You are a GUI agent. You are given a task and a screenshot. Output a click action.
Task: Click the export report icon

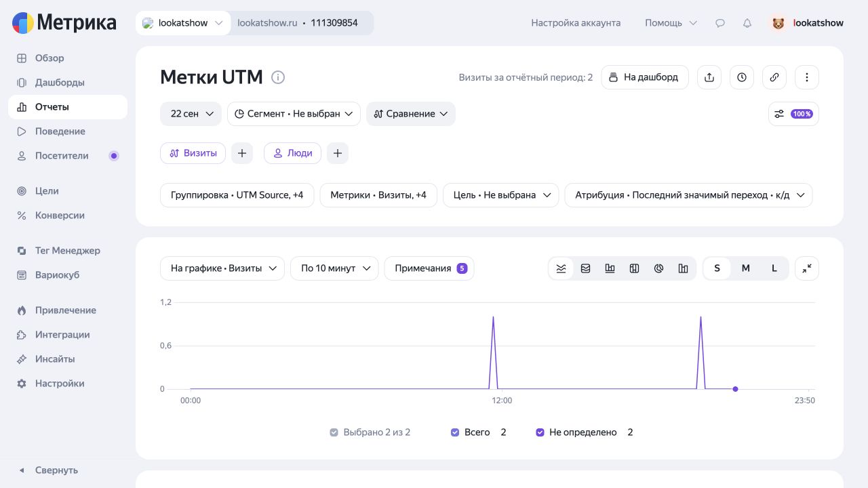[709, 77]
